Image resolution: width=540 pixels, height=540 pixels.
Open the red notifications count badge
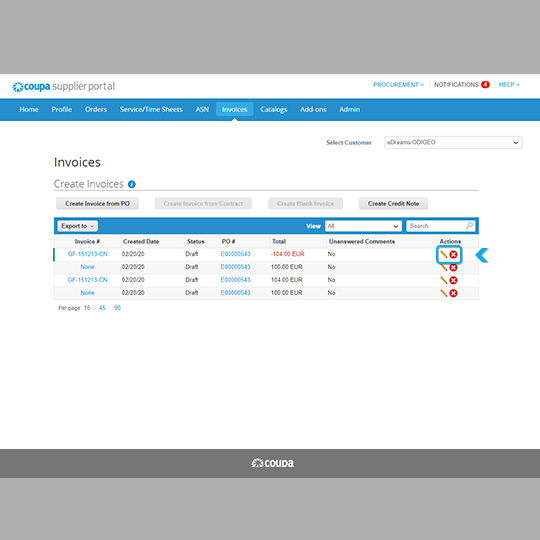pos(485,84)
